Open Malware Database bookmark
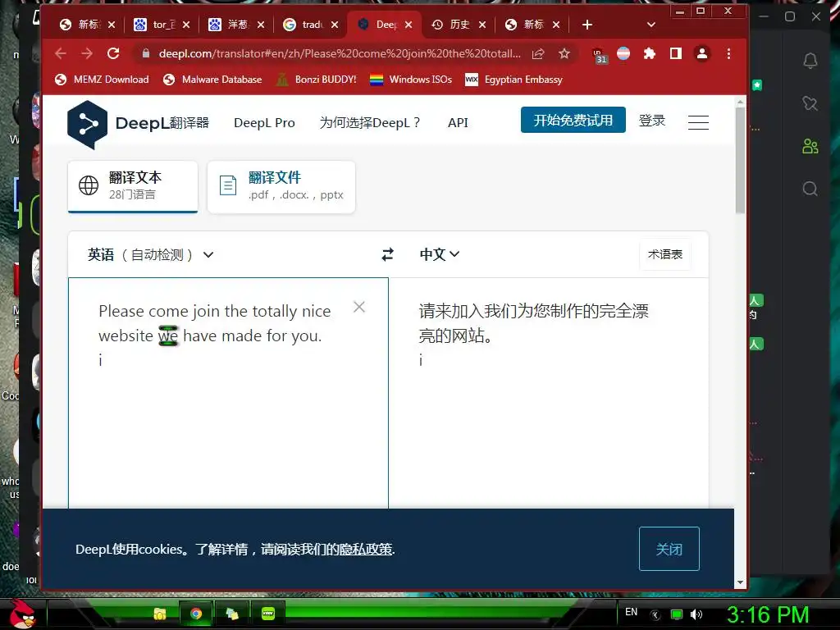840x630 pixels. [x=212, y=80]
